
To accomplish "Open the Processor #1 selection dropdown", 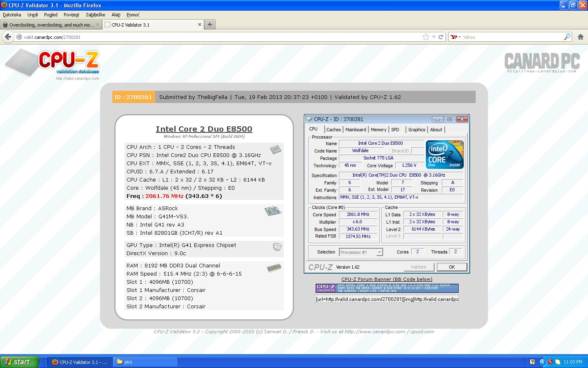I will 361,252.
